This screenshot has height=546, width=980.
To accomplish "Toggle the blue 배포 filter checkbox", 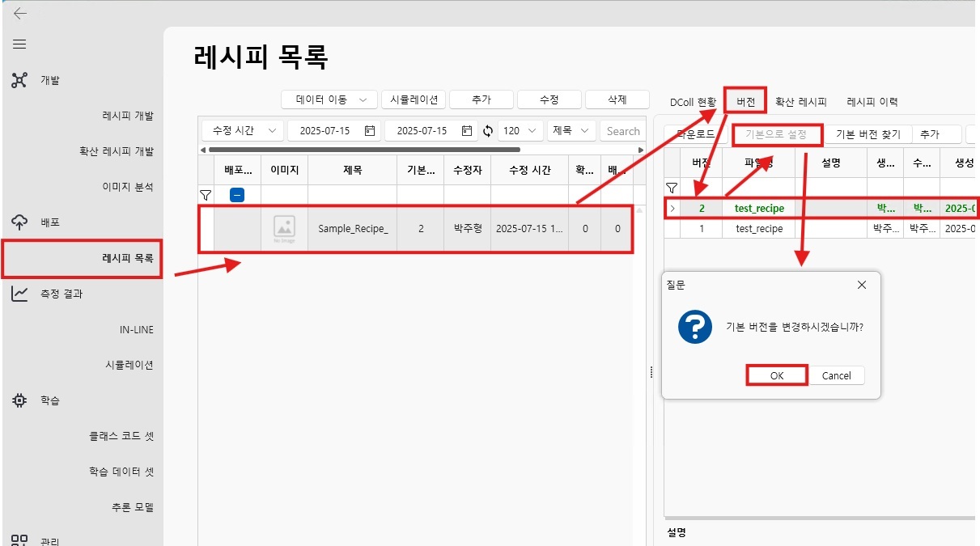I will (237, 195).
